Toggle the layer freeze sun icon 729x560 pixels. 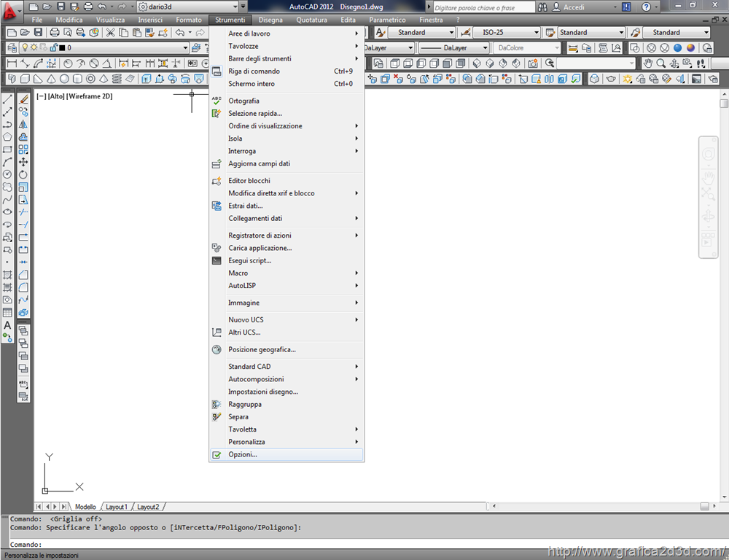33,48
